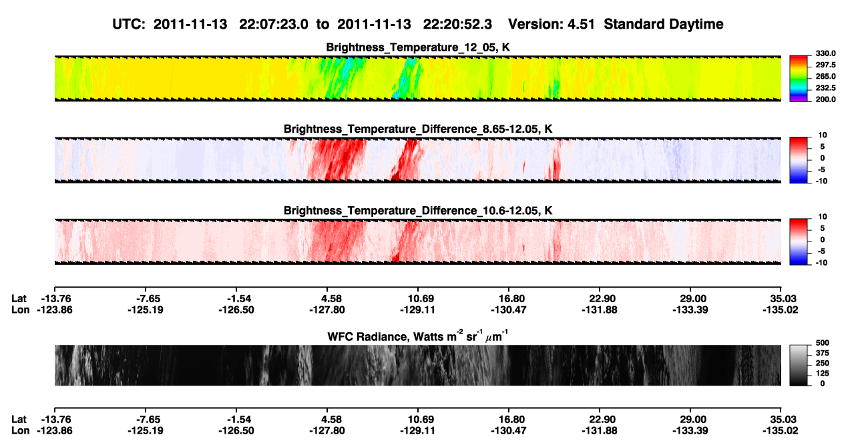The width and height of the screenshot is (868, 445).
Task: Click longitude -125.19 on the upper axis
Action: click(145, 309)
